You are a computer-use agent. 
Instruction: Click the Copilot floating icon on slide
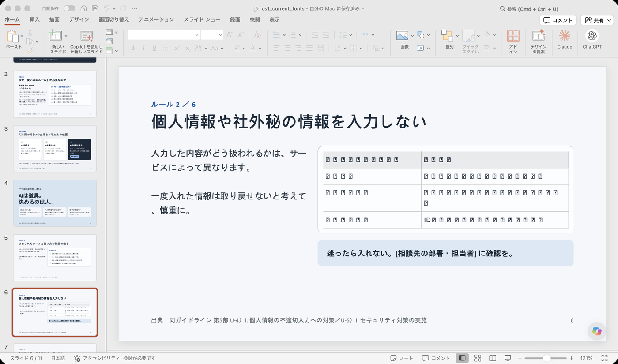coord(597,331)
